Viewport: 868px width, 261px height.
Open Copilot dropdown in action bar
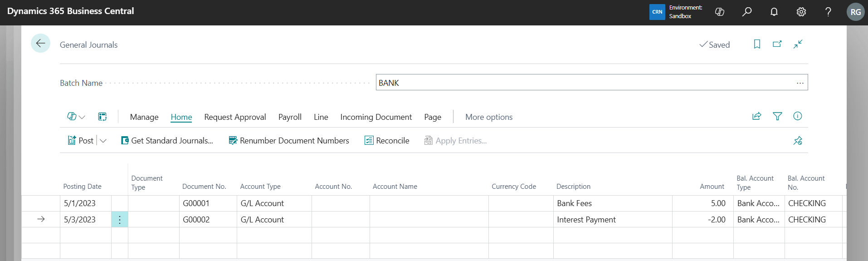click(76, 117)
